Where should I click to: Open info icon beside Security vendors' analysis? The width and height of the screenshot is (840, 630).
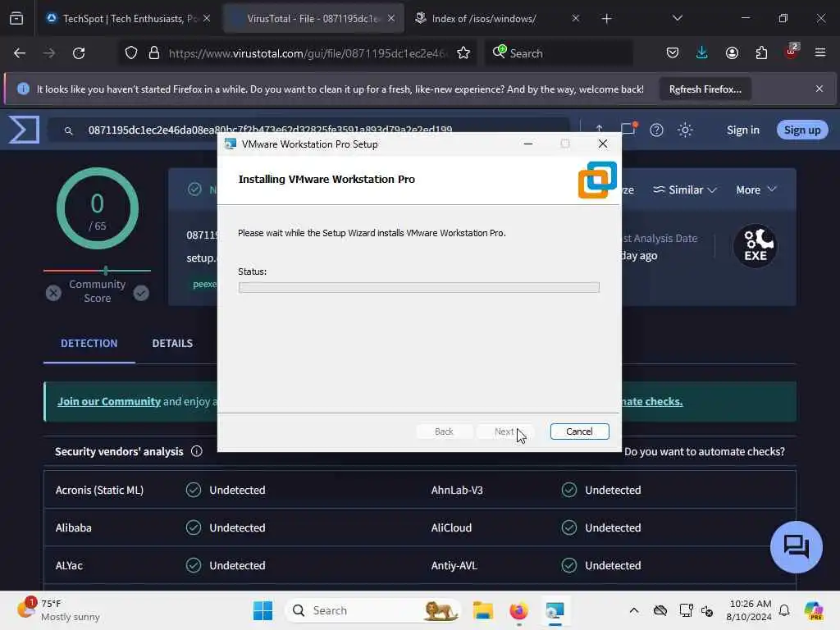(197, 452)
